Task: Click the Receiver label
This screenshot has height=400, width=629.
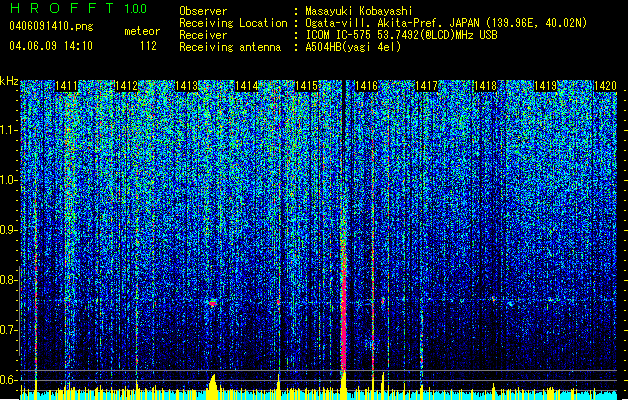Action: click(203, 35)
